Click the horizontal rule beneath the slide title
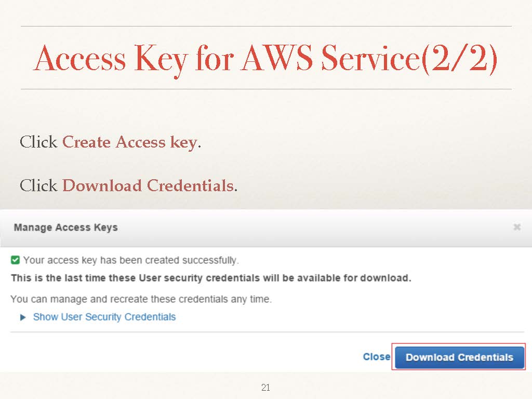This screenshot has width=532, height=399. click(x=266, y=89)
